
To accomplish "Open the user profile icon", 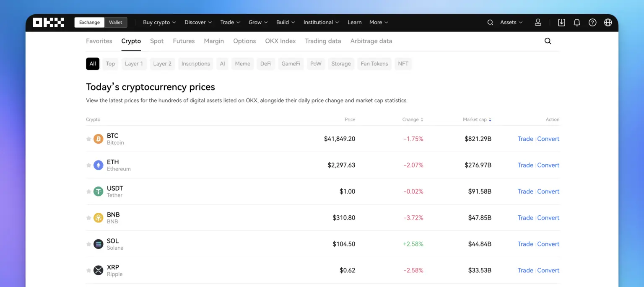I will [x=538, y=22].
